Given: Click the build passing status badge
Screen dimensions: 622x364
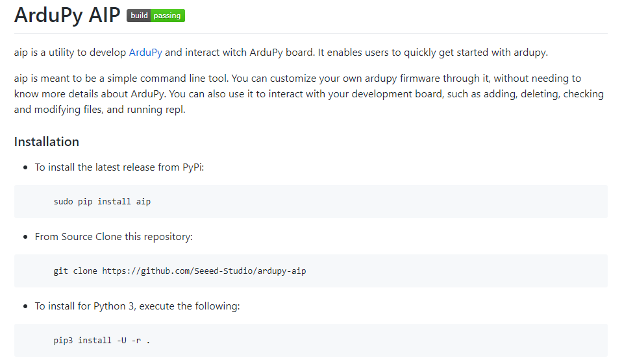Looking at the screenshot, I should tap(156, 16).
